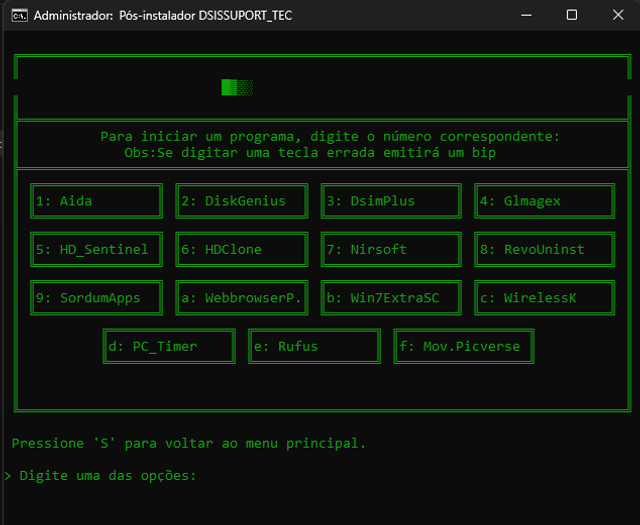The image size is (640, 525).
Task: Choose the c: WirelessK box
Action: 544,297
